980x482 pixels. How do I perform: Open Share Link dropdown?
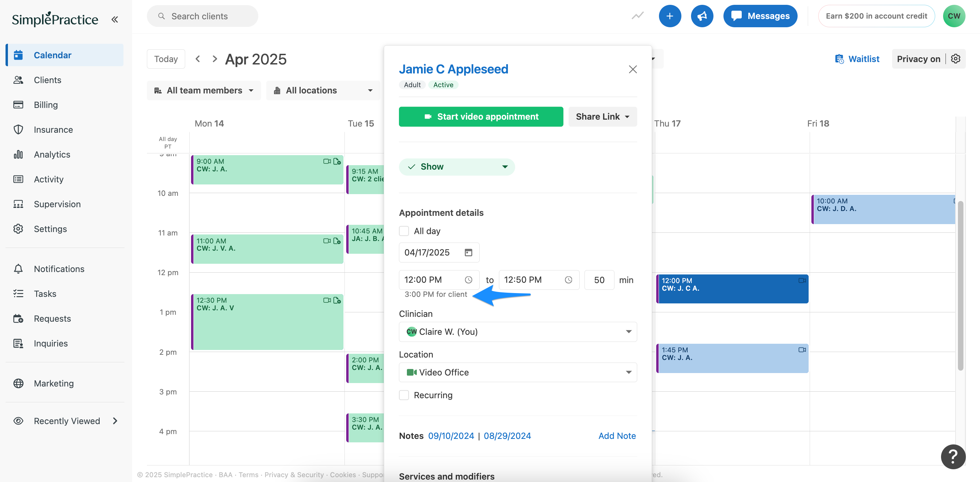coord(602,117)
